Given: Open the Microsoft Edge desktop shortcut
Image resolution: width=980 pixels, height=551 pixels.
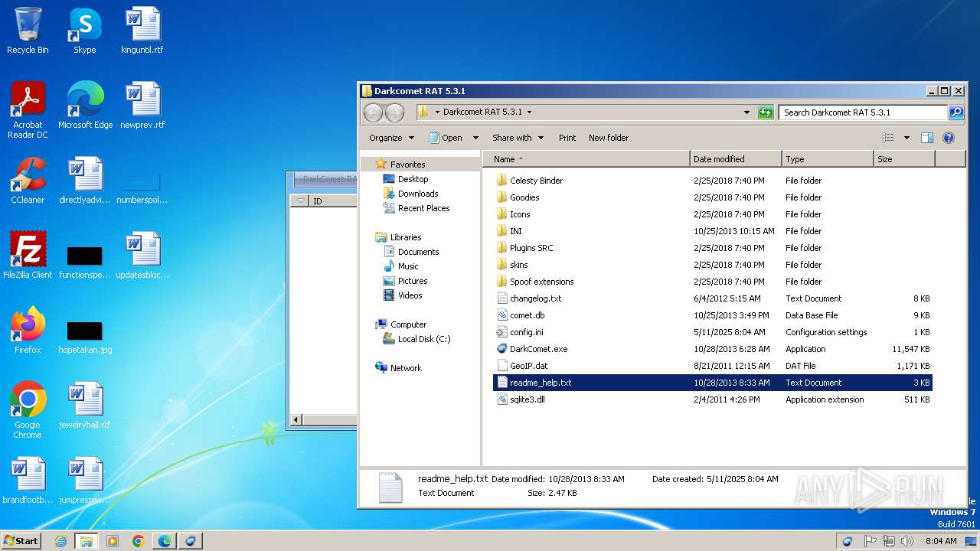Looking at the screenshot, I should 85,106.
